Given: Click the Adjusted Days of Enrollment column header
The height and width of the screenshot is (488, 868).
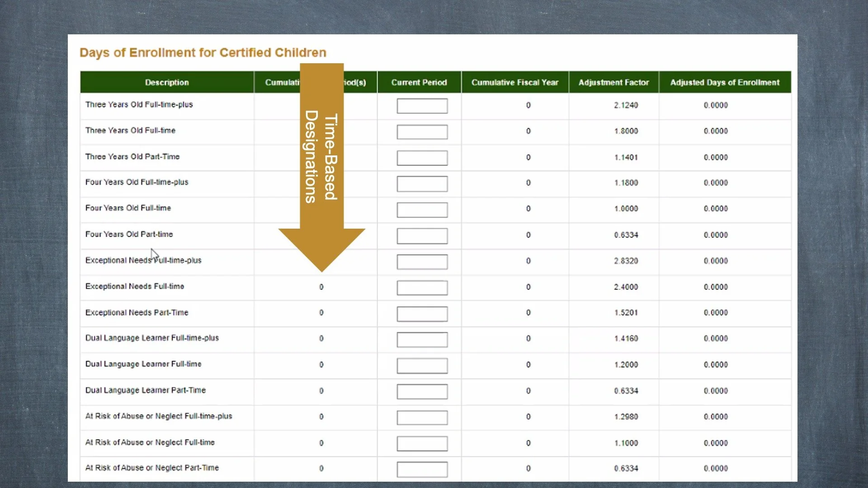Looking at the screenshot, I should click(x=724, y=82).
